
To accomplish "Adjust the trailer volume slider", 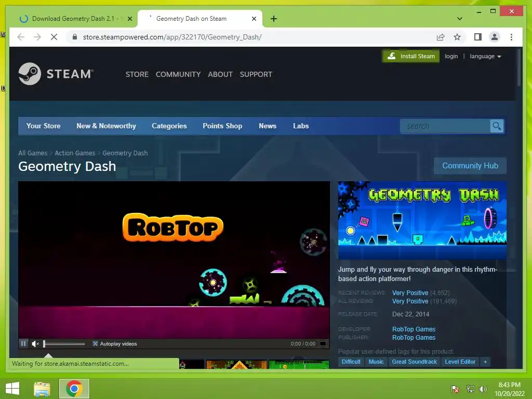I will click(x=64, y=344).
